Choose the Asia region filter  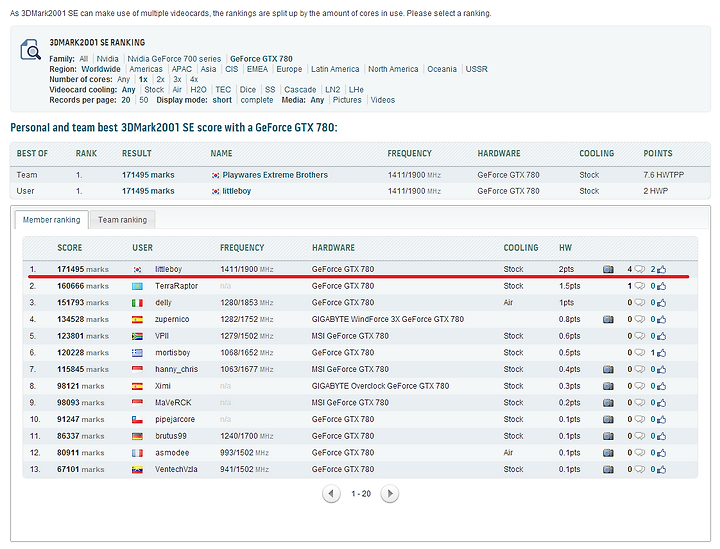(208, 69)
